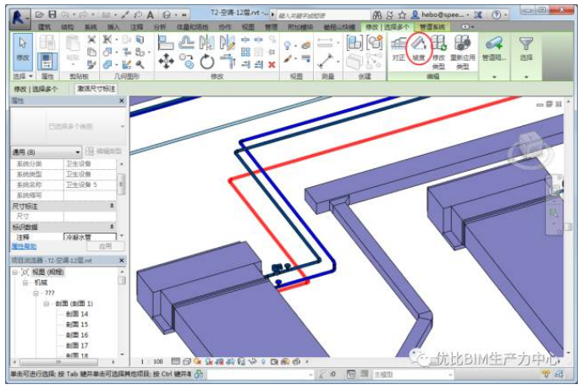Toggle the lightbulb reveal hidden elements

[x=263, y=361]
